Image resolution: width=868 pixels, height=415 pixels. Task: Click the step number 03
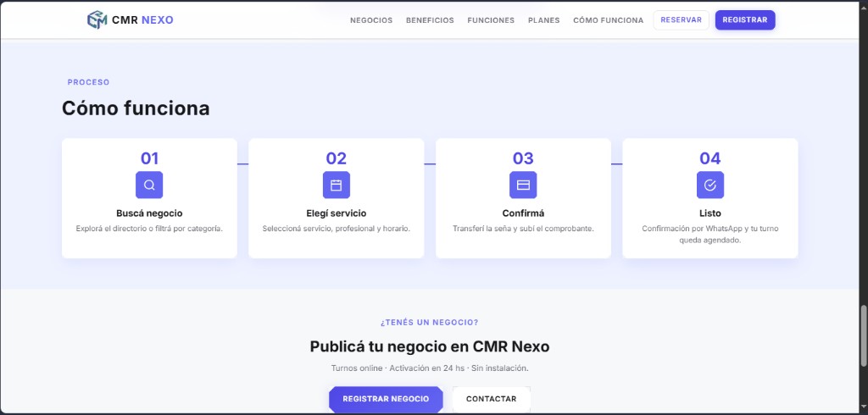tap(523, 159)
